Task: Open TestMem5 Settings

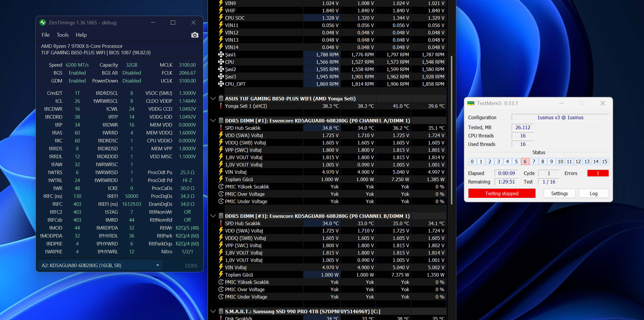Action: [559, 193]
